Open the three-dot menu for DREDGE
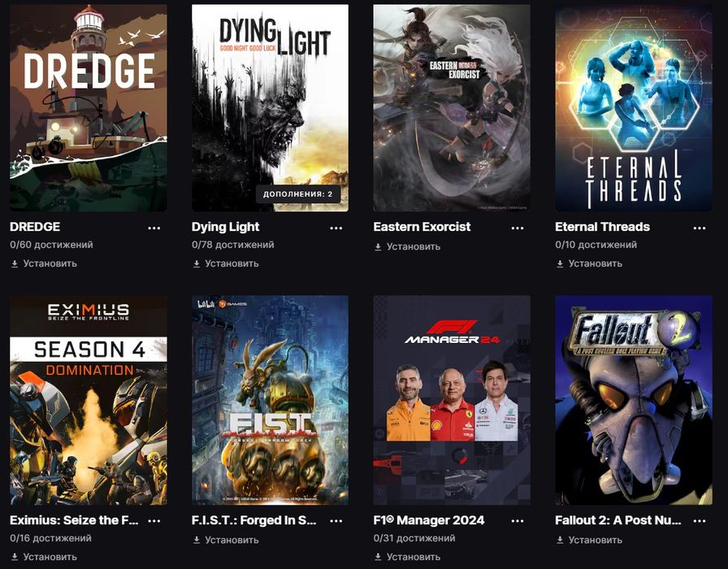Viewport: 728px width, 569px height. pyautogui.click(x=154, y=228)
